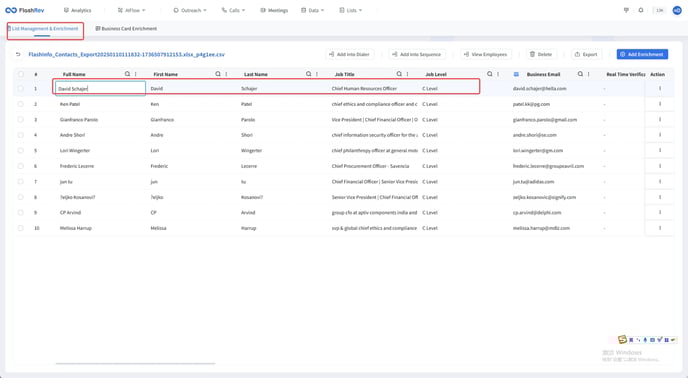Open Job Title column options menu
Viewport: 688px width, 378px height.
pos(408,74)
